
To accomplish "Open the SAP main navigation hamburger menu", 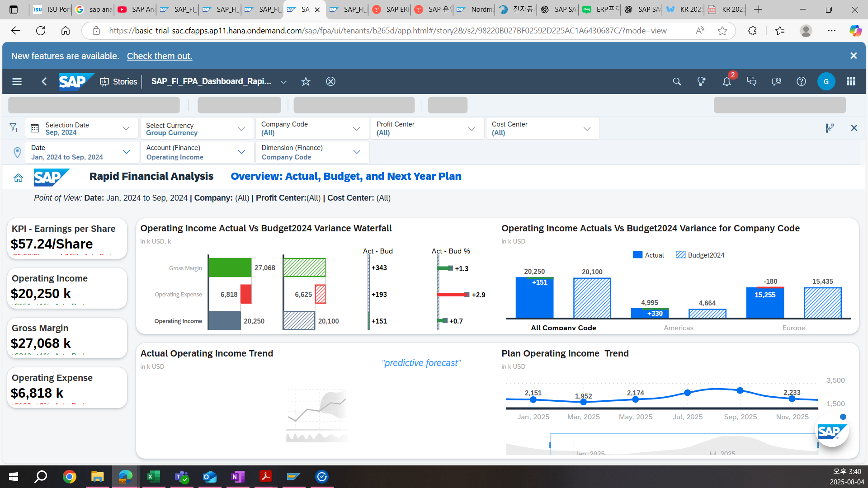I will point(17,81).
